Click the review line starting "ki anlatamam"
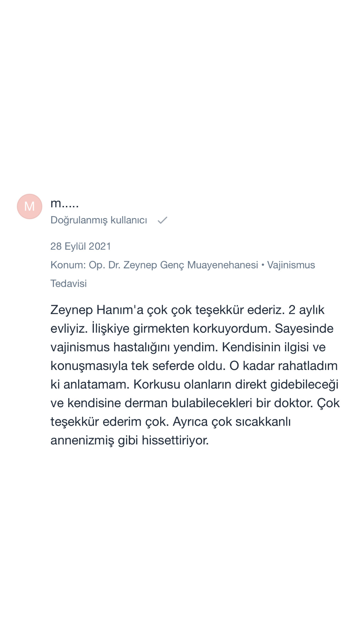The image size is (362, 644). [194, 384]
